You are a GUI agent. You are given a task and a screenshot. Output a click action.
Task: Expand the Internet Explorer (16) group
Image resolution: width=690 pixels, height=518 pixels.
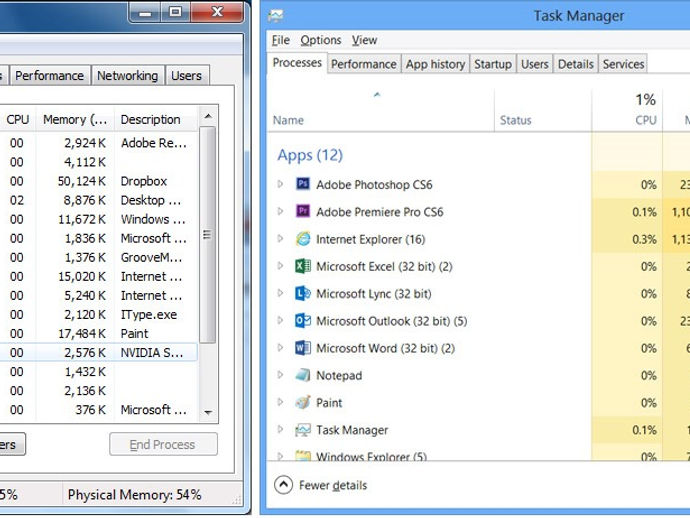pyautogui.click(x=280, y=239)
